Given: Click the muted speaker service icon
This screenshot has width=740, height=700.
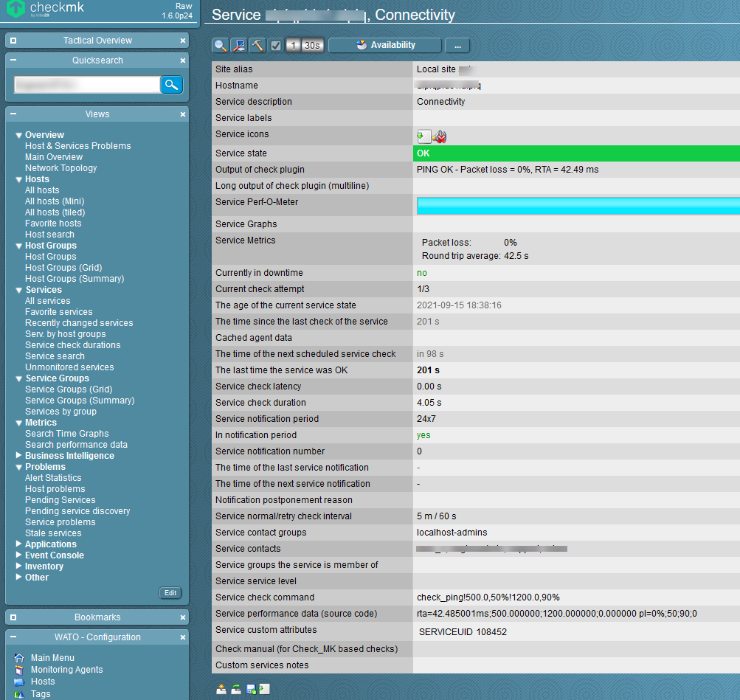Looking at the screenshot, I should 440,136.
